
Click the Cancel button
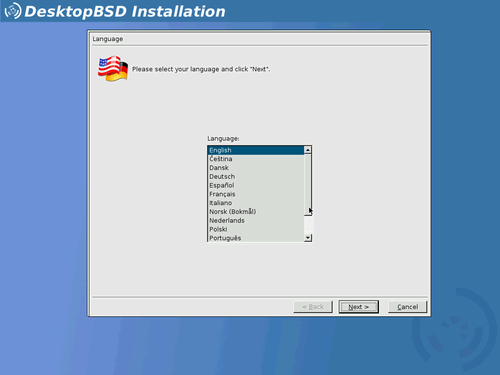[407, 307]
